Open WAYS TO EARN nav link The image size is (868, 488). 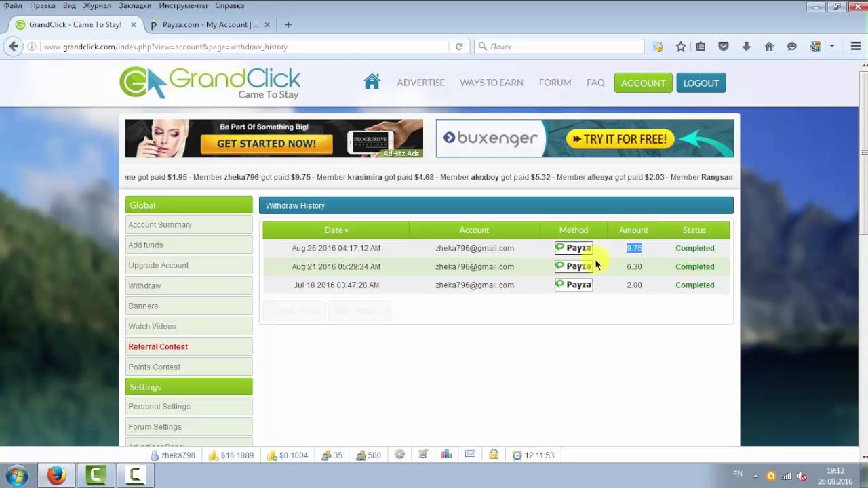coord(492,83)
